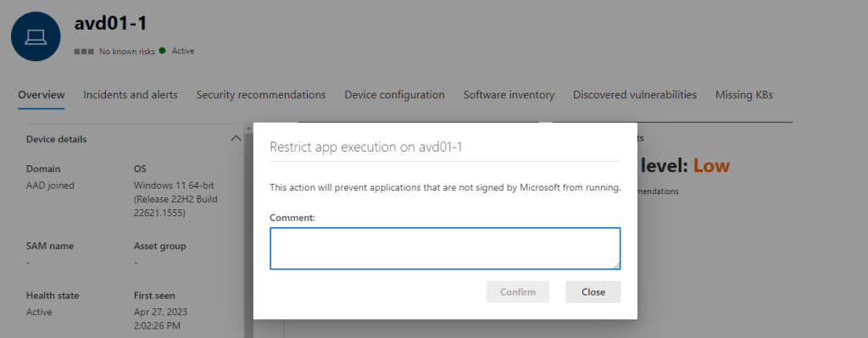Open the Missing KBs tab
The width and height of the screenshot is (868, 338).
(x=744, y=95)
